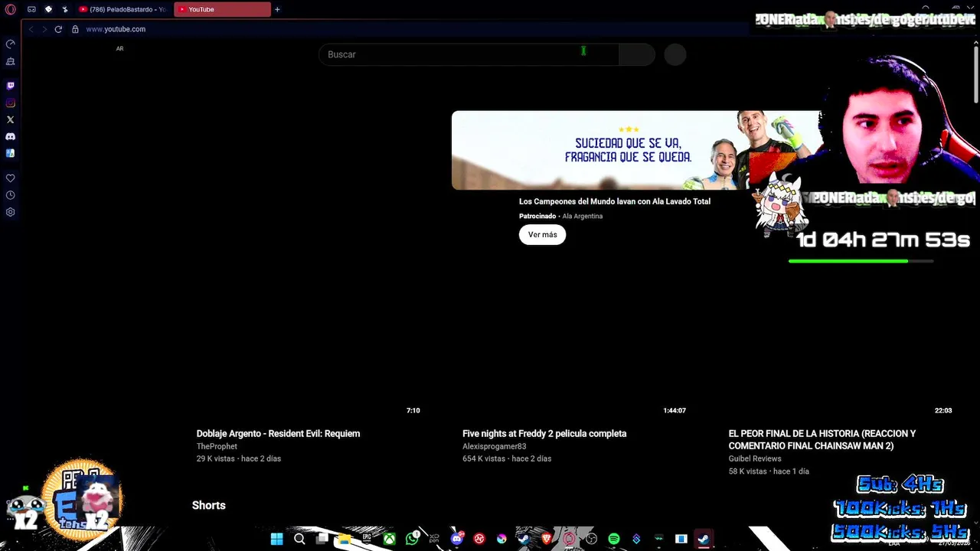Screen dimensions: 980x551
Task: Select the active YouTube tab
Action: (x=222, y=9)
